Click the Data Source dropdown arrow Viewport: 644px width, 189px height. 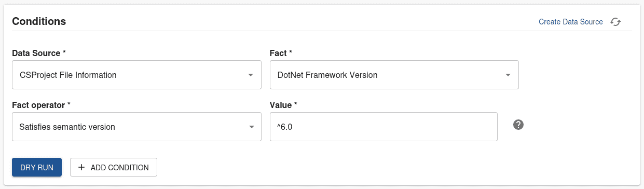(251, 75)
